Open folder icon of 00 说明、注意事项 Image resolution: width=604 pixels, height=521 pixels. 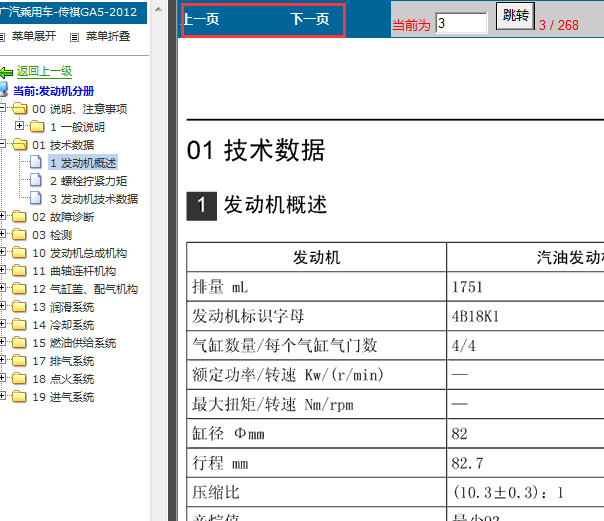[x=20, y=109]
